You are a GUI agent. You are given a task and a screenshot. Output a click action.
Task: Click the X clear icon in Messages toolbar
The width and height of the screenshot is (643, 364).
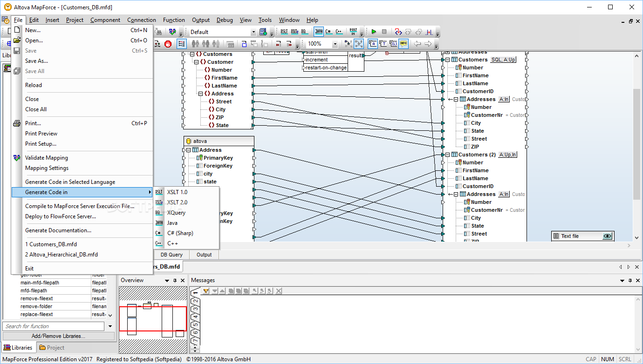pyautogui.click(x=279, y=291)
